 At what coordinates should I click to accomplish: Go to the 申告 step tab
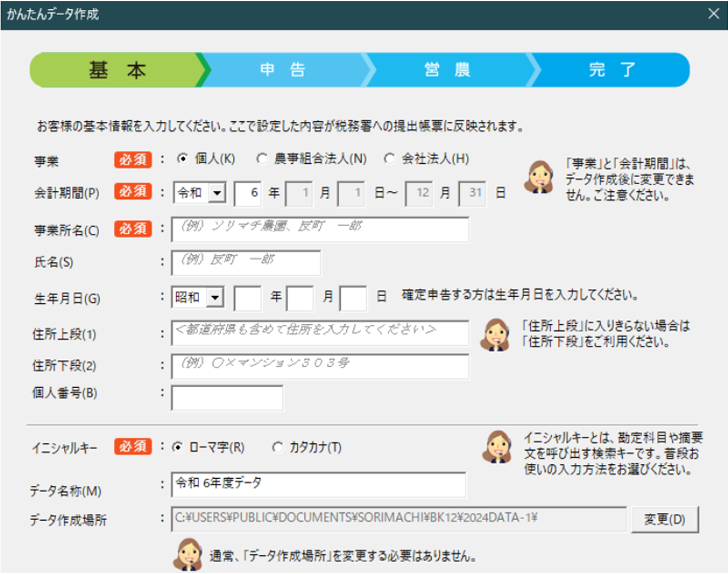pyautogui.click(x=283, y=70)
